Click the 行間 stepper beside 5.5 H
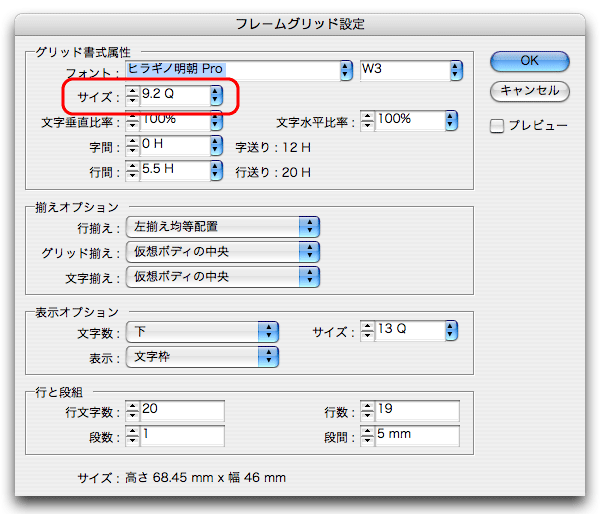This screenshot has height=514, width=603. (x=132, y=171)
